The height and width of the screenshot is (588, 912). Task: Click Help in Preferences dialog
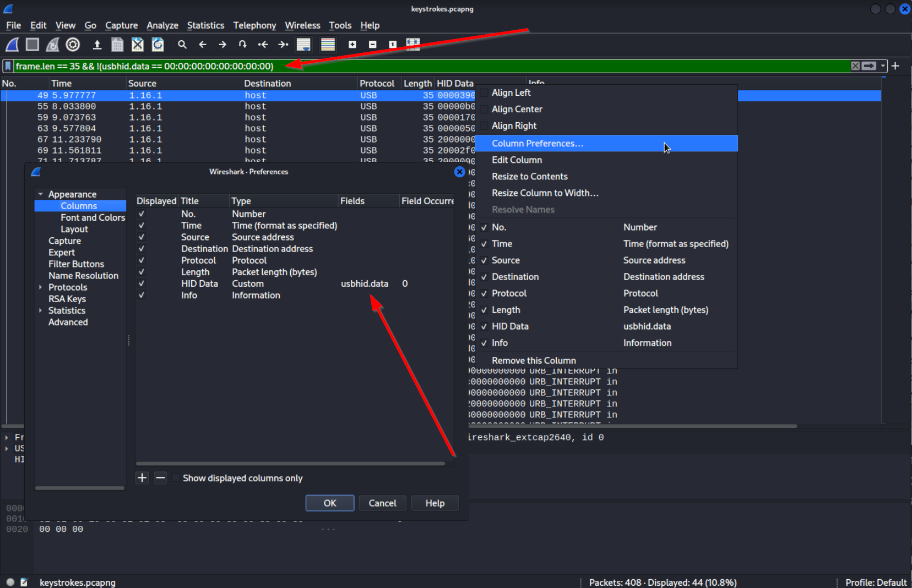tap(435, 503)
